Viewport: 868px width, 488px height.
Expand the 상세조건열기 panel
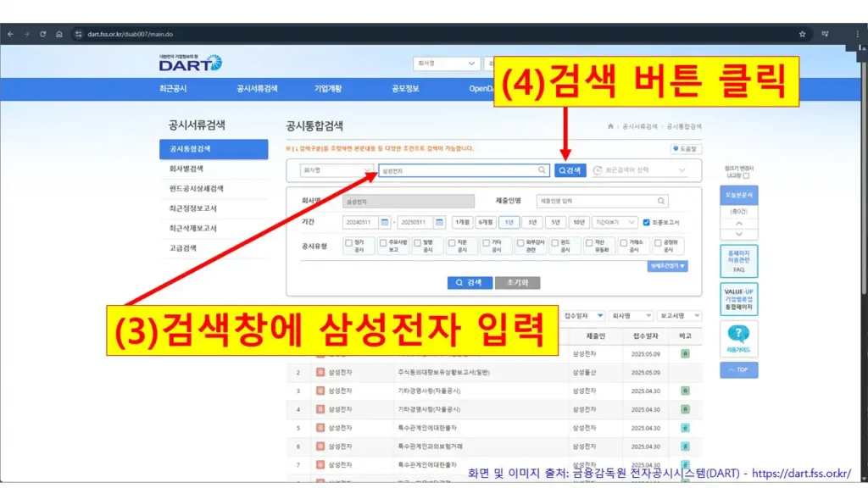point(667,266)
